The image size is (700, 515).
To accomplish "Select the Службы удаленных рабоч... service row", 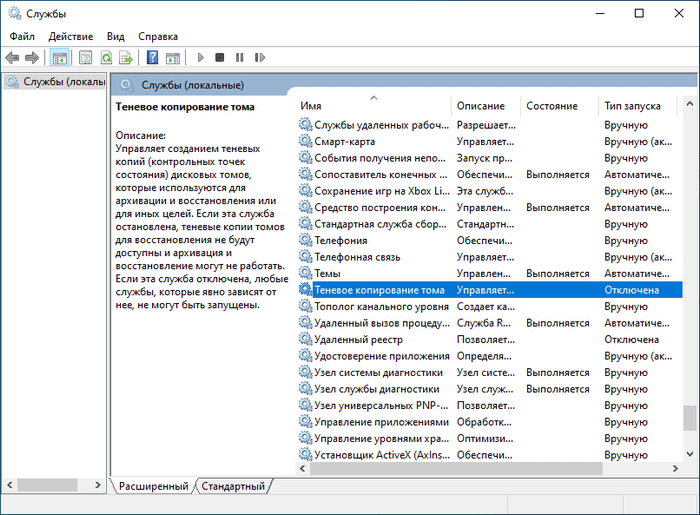I will coord(490,125).
